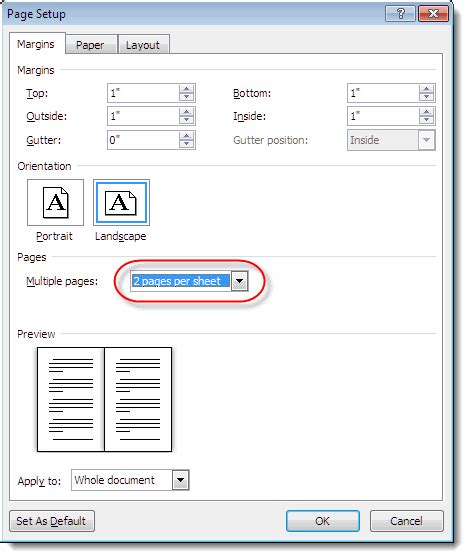Click the Help question mark button
This screenshot has width=469, height=558.
click(400, 14)
